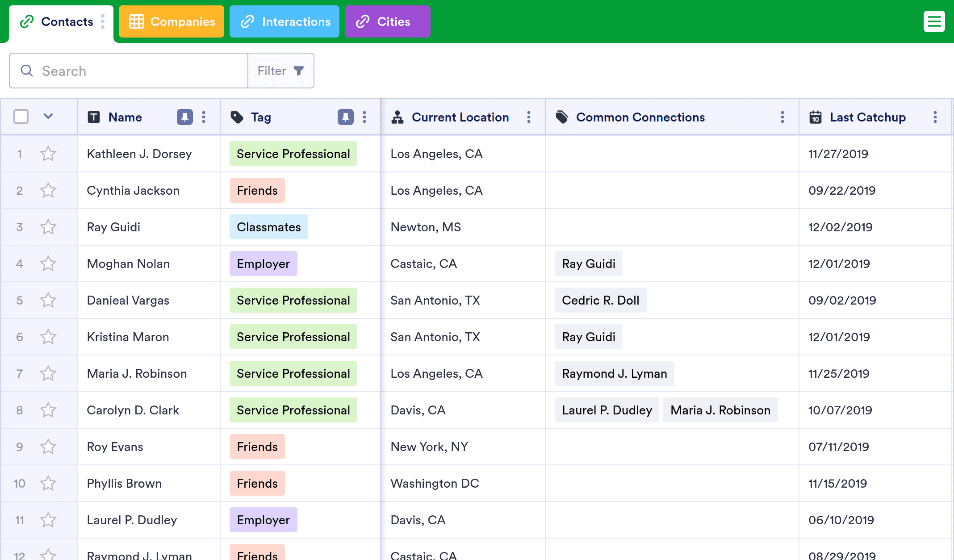Open the Ray Guidi connection in Moghan Nolan's row
This screenshot has width=954, height=560.
point(589,263)
